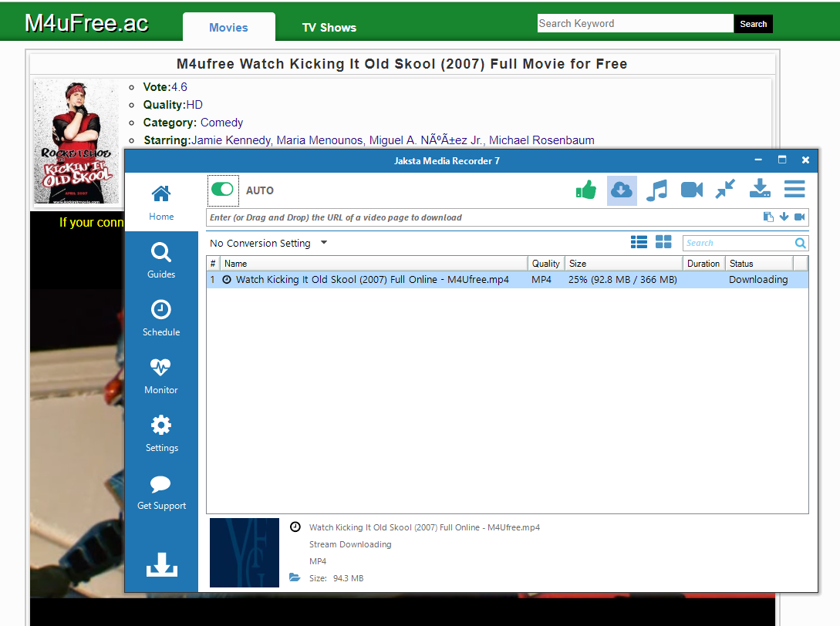Click the compress arrows mini-mode icon
This screenshot has width=840, height=626.
(725, 189)
